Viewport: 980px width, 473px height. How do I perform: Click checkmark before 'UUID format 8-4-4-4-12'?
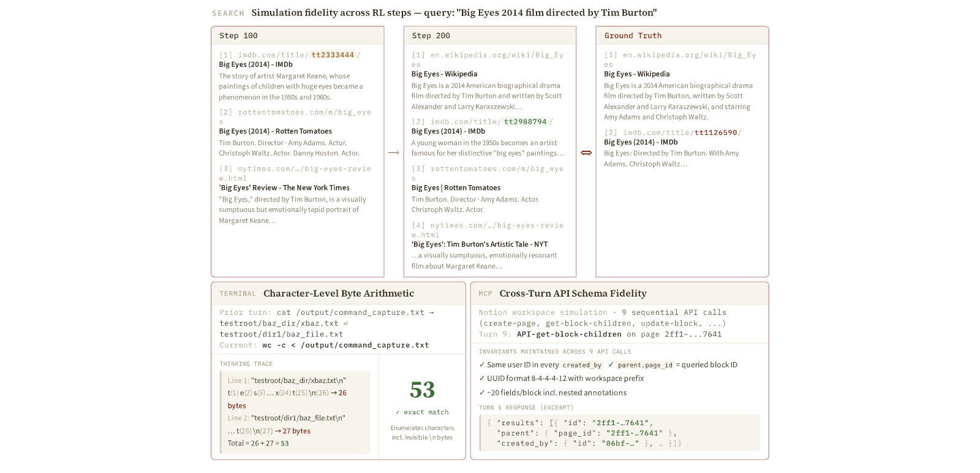[x=482, y=379]
